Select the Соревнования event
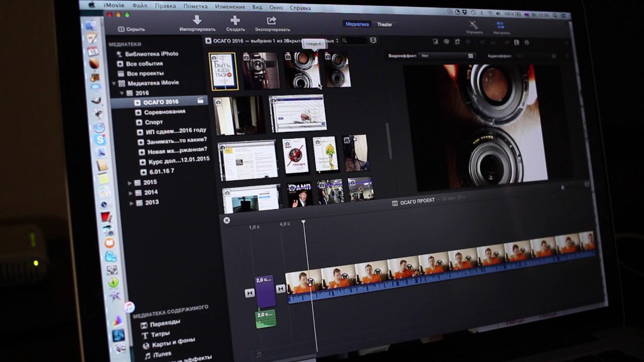 165,112
